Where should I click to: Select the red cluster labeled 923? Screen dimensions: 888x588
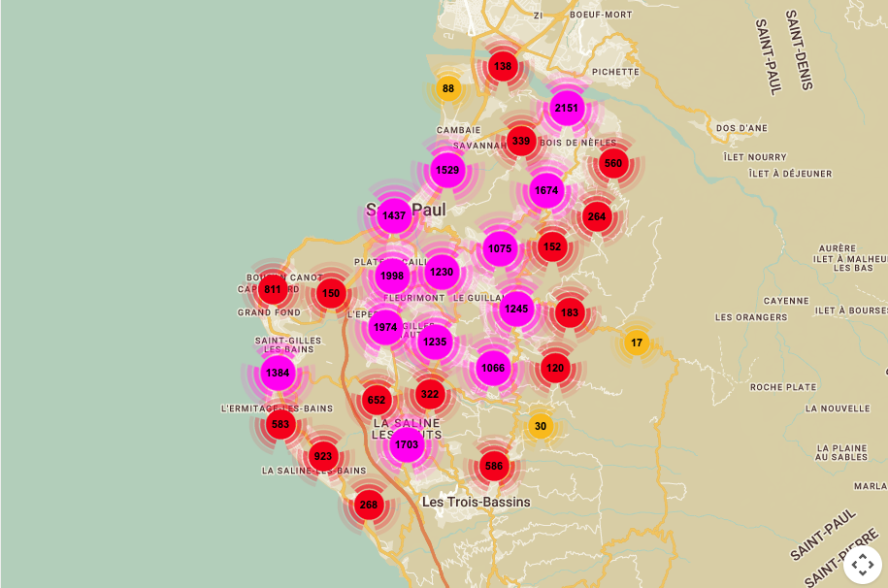(323, 456)
